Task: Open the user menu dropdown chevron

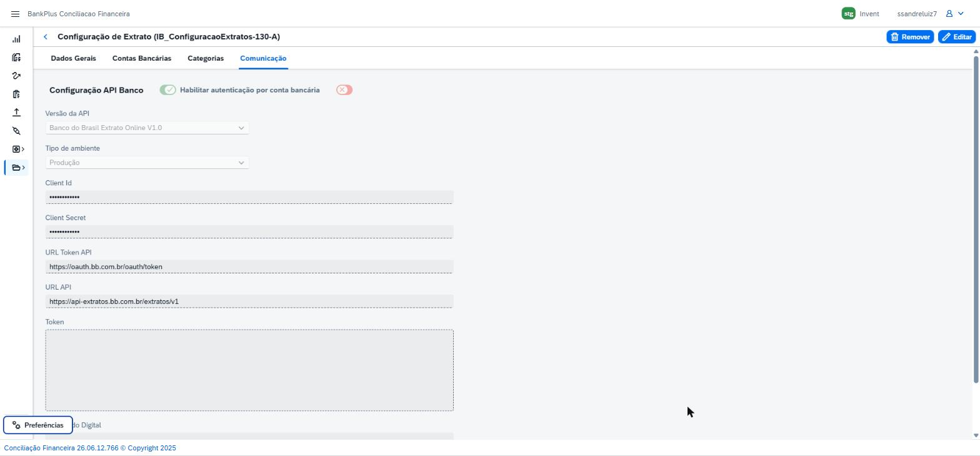Action: [961, 14]
